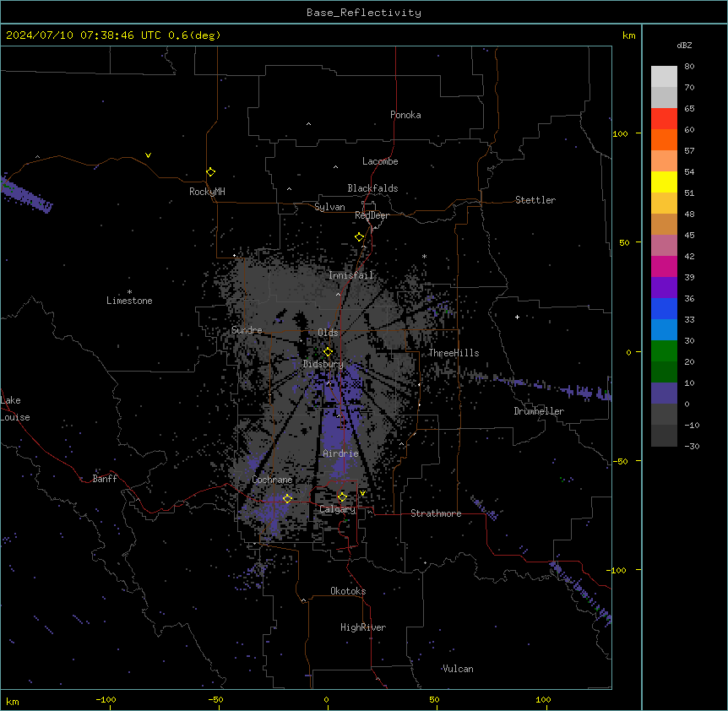Viewport: 728px width, 711px height.
Task: Click the Cochrane label
Action: 272,480
